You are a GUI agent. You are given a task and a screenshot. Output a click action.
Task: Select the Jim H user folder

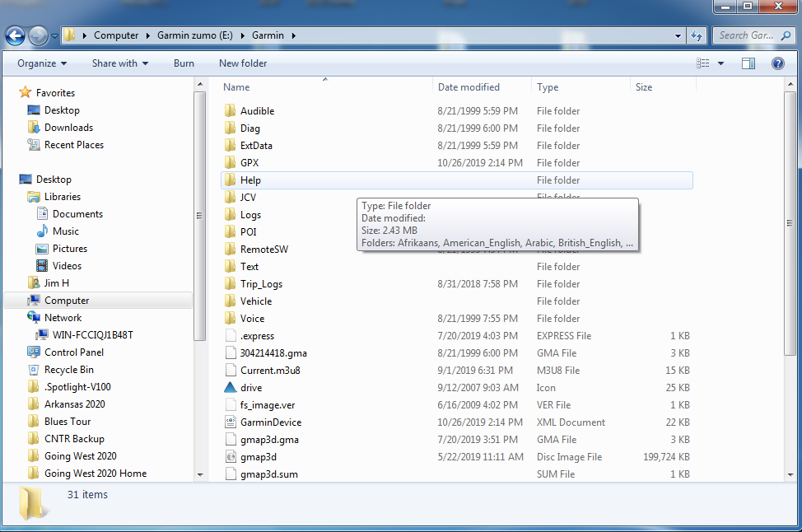pyautogui.click(x=56, y=282)
